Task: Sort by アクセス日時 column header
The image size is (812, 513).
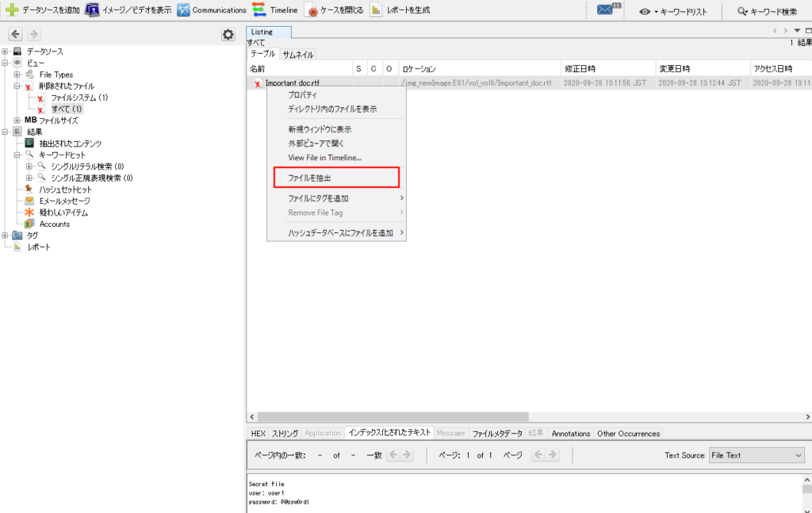Action: 780,69
